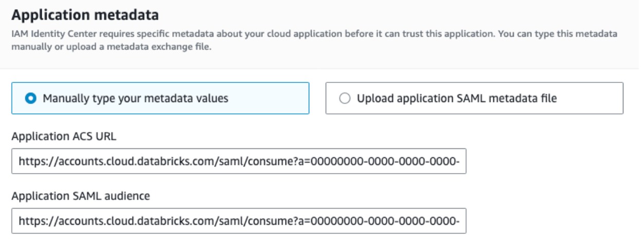Click the 'Upload application SAML metadata file' label text
Image resolution: width=644 pixels, height=252 pixels.
click(457, 98)
